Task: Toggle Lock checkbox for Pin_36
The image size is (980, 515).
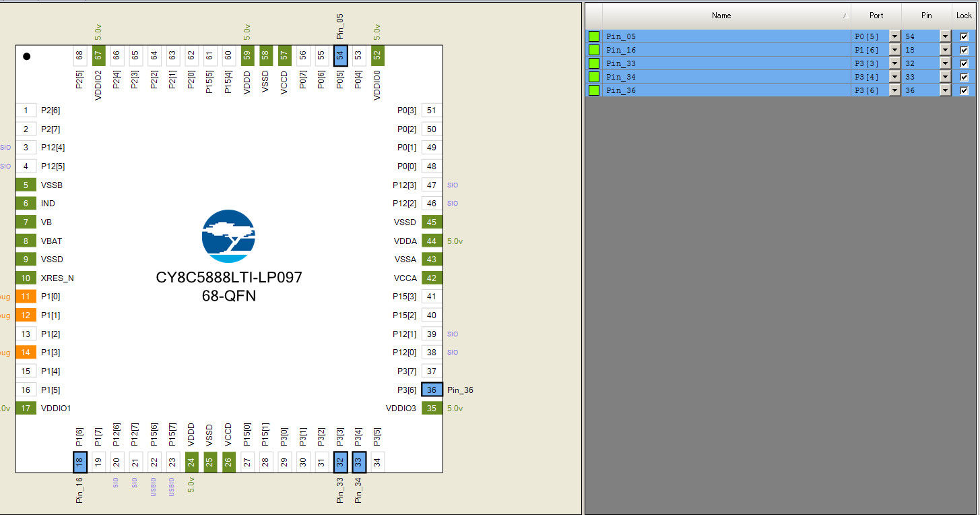Action: tap(965, 90)
